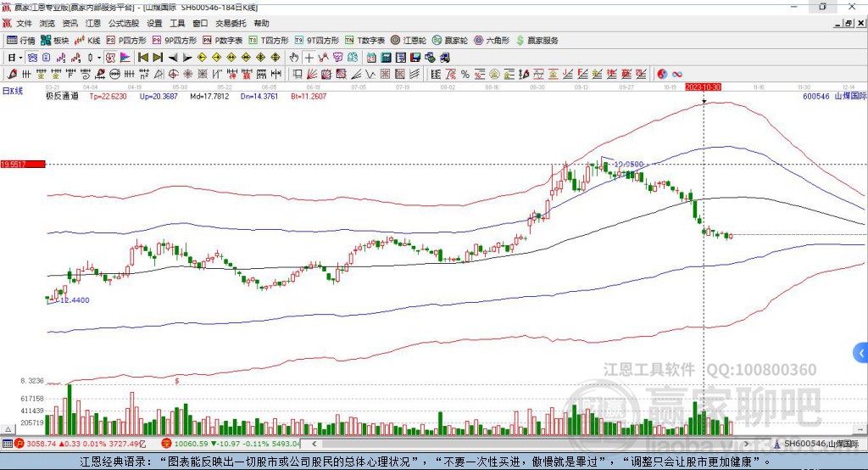Toggle the 极反通道 indicator icon

click(x=110, y=58)
